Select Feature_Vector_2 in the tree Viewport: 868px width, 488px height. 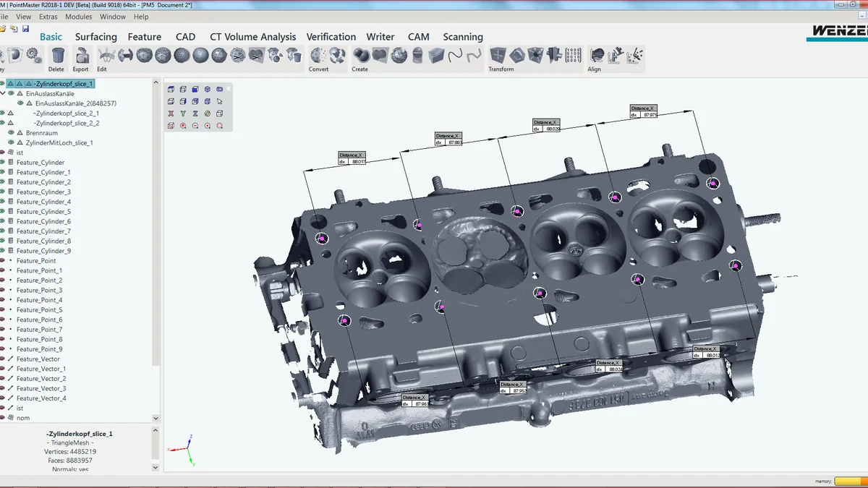41,379
